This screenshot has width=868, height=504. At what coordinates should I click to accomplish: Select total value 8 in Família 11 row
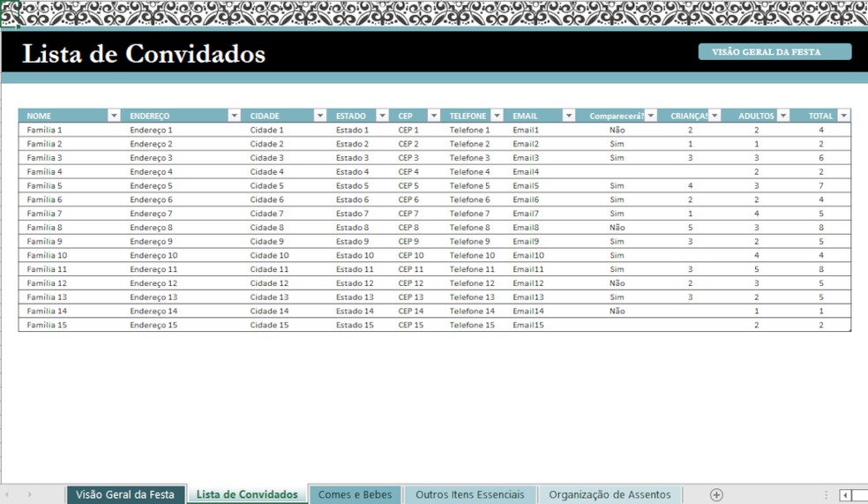821,269
